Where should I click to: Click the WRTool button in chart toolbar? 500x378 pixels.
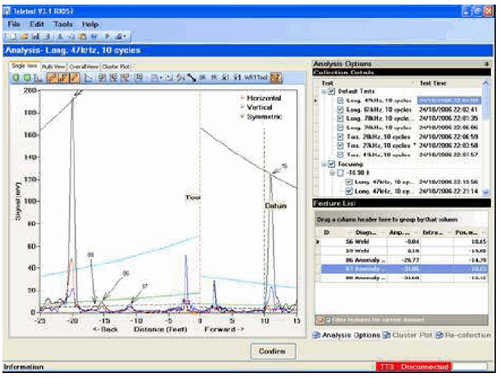point(256,78)
